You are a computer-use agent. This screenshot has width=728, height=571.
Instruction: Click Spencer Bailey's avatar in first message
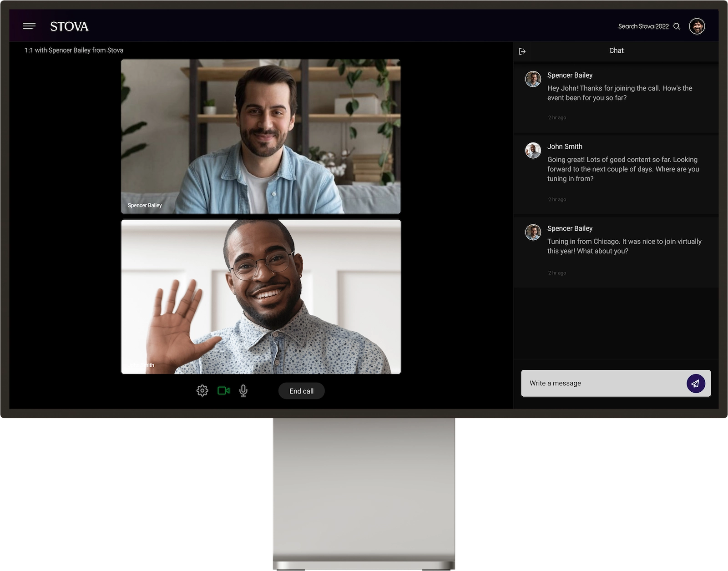pyautogui.click(x=533, y=79)
